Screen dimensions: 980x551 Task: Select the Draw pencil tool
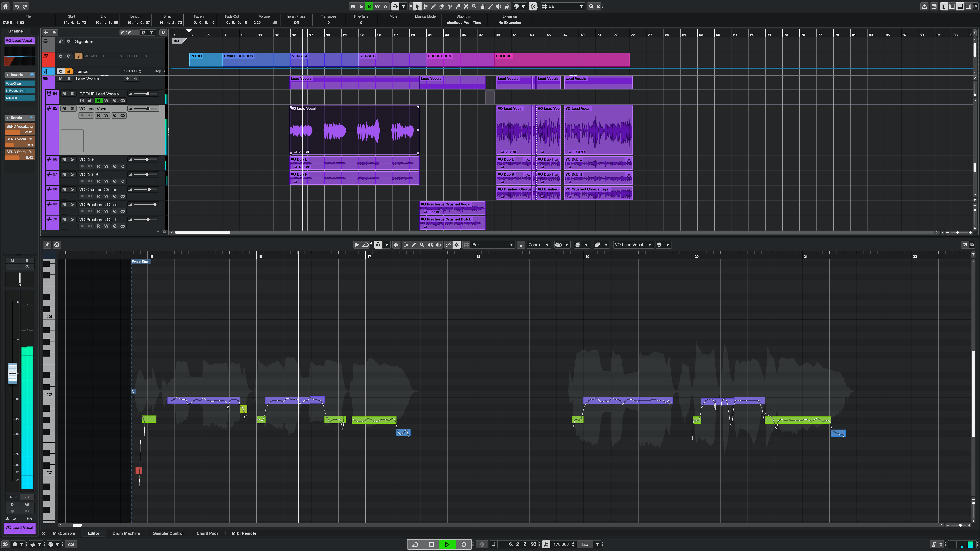click(x=433, y=6)
